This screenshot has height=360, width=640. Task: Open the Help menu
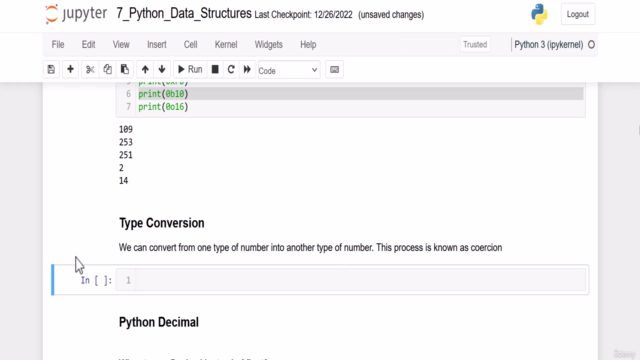pyautogui.click(x=308, y=44)
